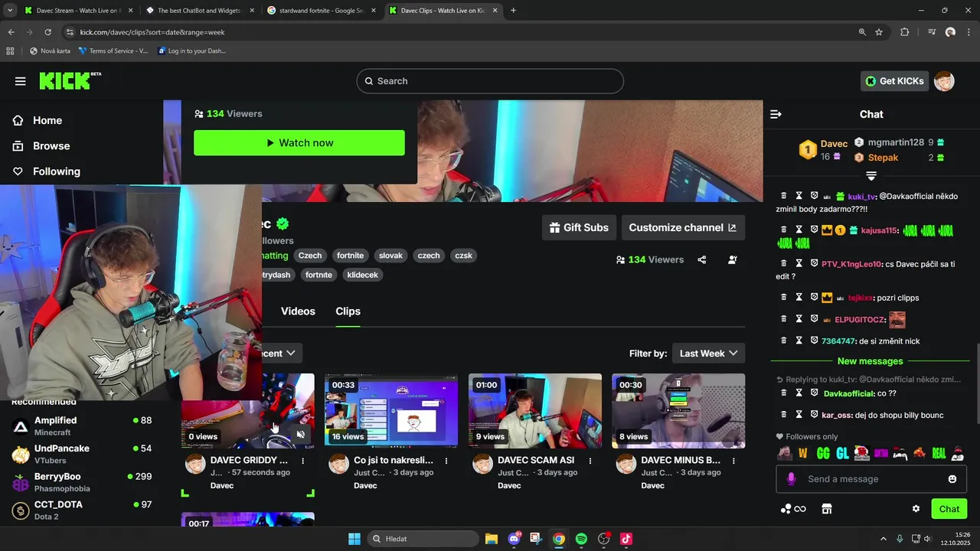Click the fortnite tag next to Czech
The image size is (980, 551).
click(x=350, y=256)
